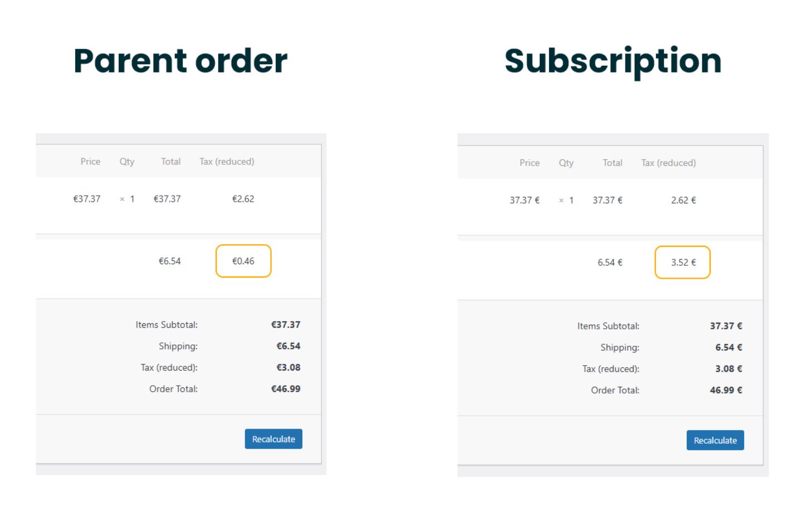Select highlighted €0.46 shipping tax cell
The height and width of the screenshot is (510, 812).
tap(243, 261)
